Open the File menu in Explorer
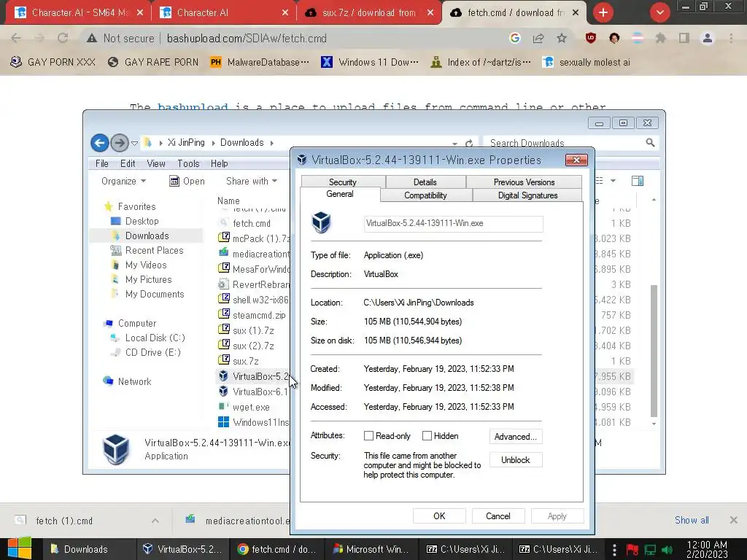This screenshot has width=747, height=560. 102,163
